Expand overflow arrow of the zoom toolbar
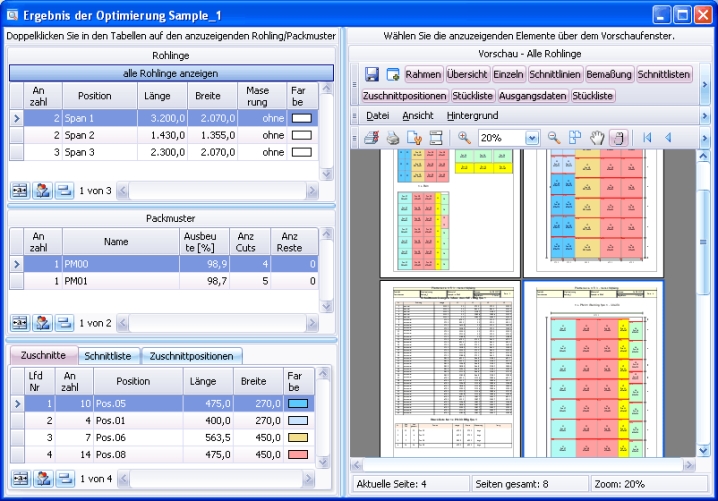718x501 pixels. [x=704, y=137]
